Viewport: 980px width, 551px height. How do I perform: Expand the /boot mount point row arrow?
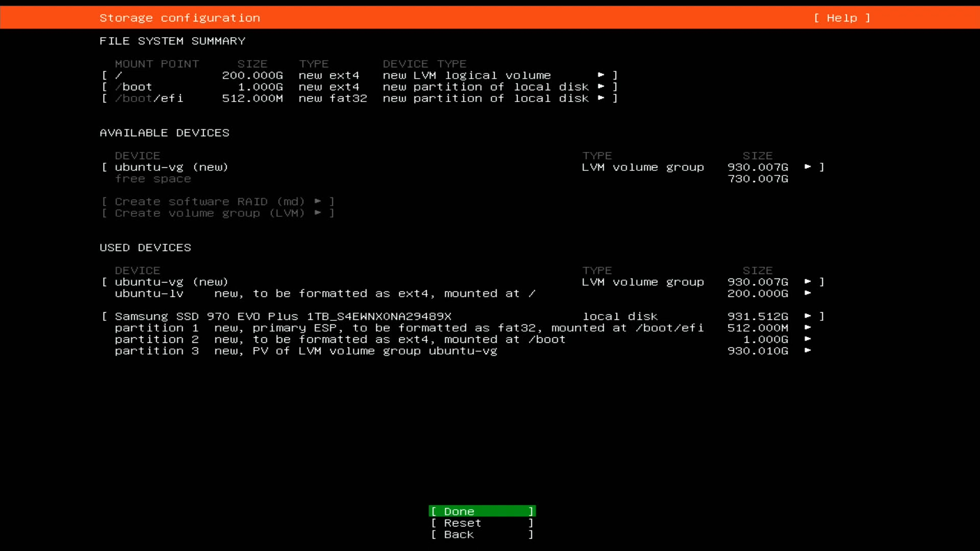[x=601, y=87]
